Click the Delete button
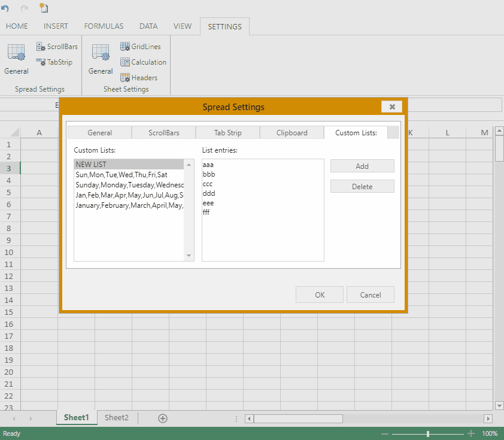The image size is (504, 440). coord(362,187)
